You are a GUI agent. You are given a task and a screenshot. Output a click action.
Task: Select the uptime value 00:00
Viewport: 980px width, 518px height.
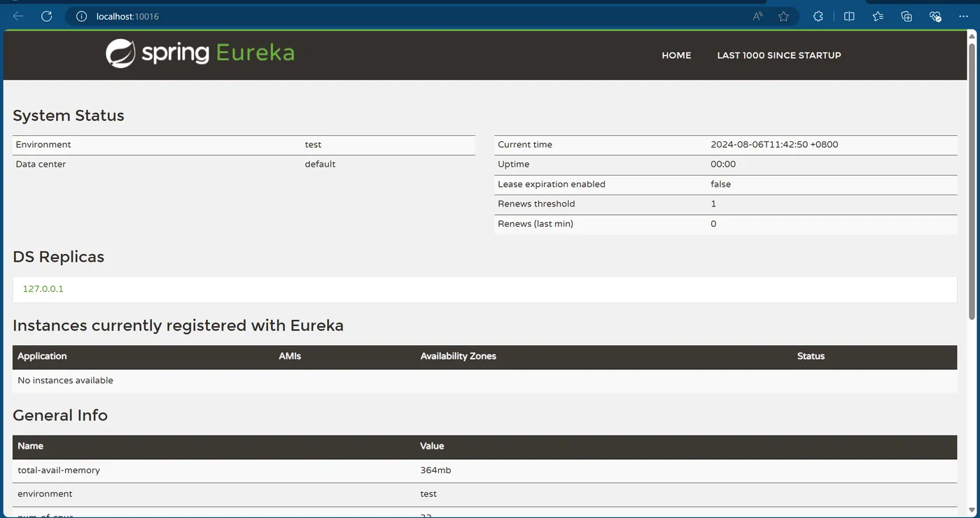click(723, 164)
